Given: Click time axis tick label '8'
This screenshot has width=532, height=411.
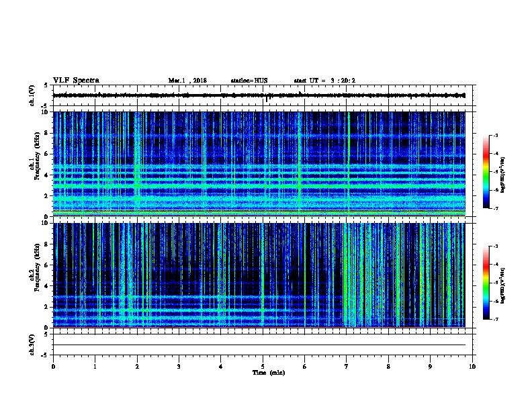Looking at the screenshot, I should click(388, 367).
